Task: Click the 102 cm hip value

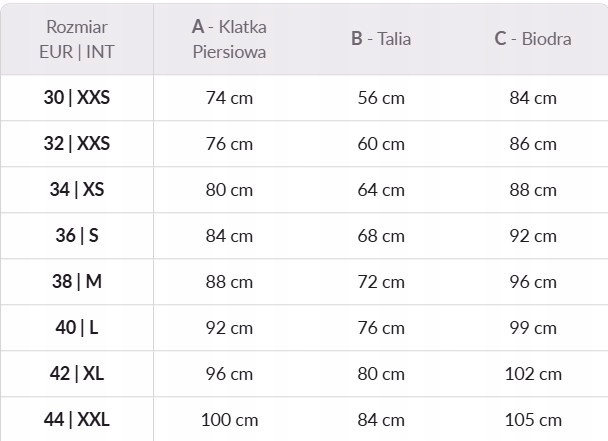Action: (533, 374)
